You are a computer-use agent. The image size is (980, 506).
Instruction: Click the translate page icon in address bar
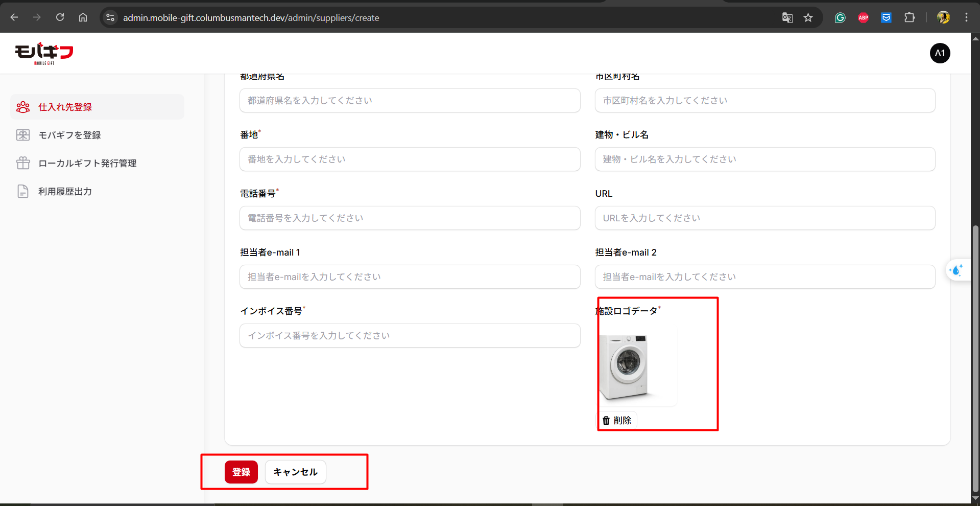click(x=787, y=18)
